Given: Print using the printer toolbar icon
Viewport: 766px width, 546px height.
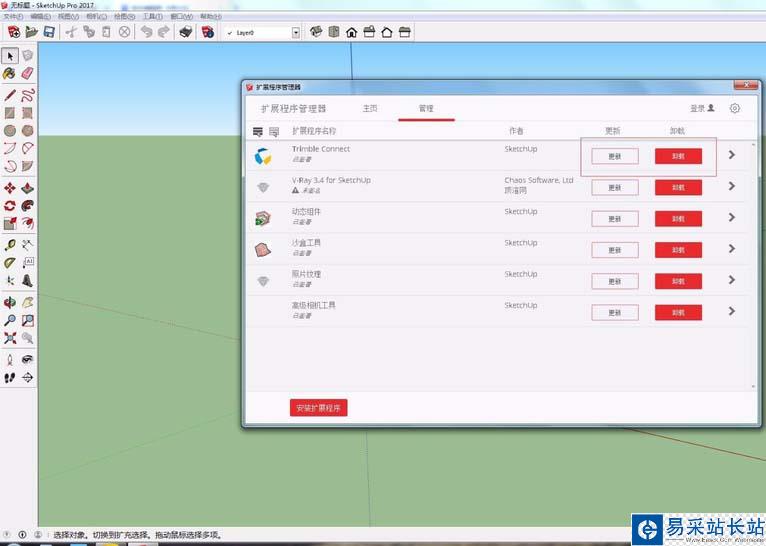Looking at the screenshot, I should [186, 32].
